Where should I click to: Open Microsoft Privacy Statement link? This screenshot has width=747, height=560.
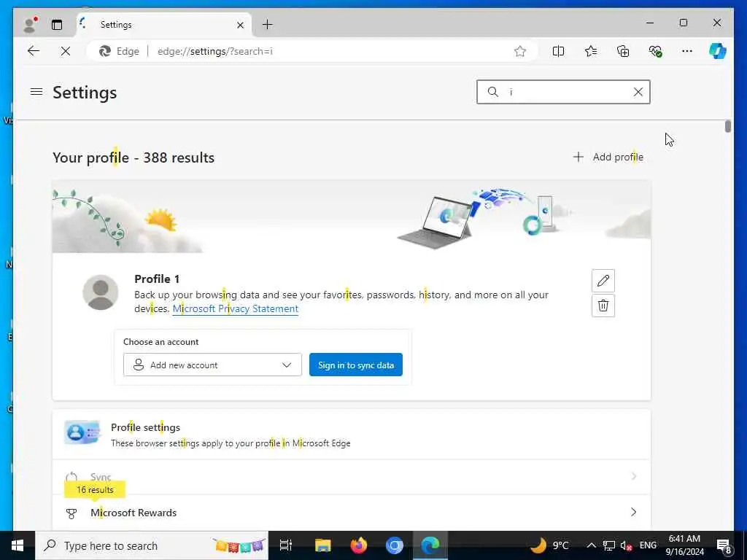click(236, 308)
